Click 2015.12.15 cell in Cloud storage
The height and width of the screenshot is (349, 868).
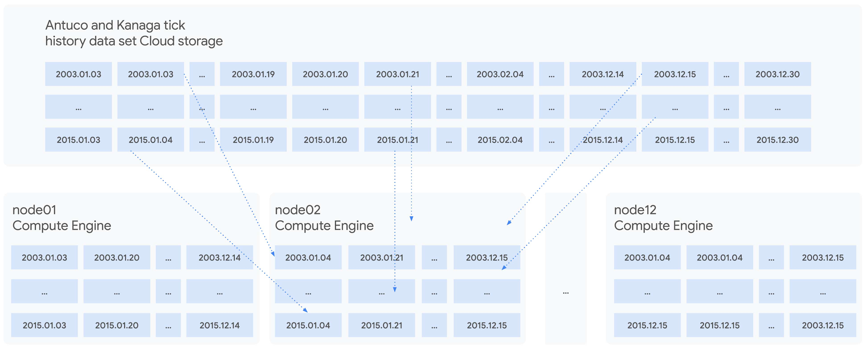(675, 139)
